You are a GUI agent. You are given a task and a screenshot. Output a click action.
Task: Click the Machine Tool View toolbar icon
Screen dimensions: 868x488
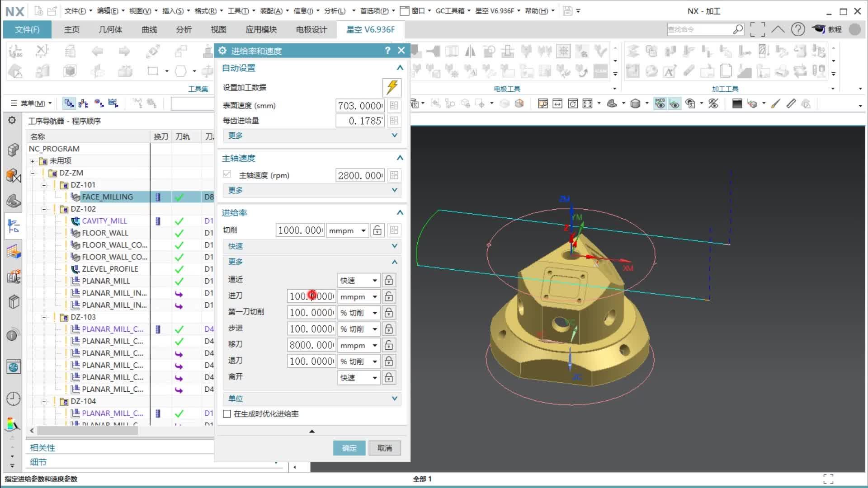coord(84,103)
